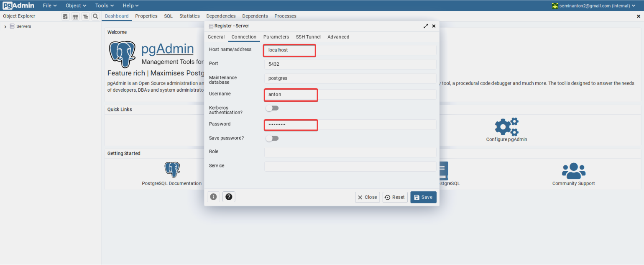Open help with the question mark icon

point(229,197)
